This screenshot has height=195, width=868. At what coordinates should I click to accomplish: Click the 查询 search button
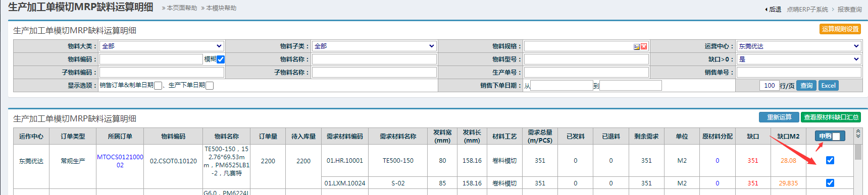(806, 86)
